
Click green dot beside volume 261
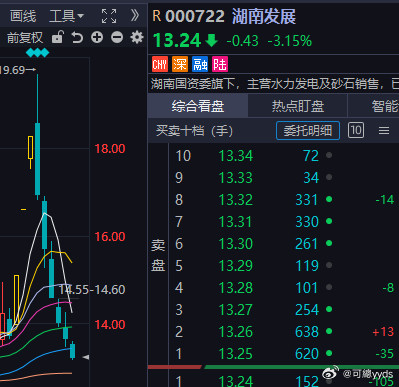point(329,243)
